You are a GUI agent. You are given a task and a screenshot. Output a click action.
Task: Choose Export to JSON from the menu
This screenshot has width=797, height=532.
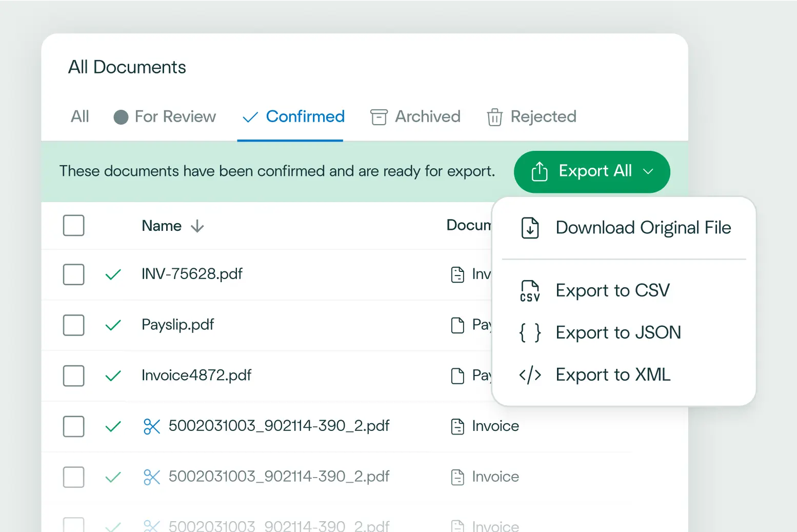click(617, 332)
